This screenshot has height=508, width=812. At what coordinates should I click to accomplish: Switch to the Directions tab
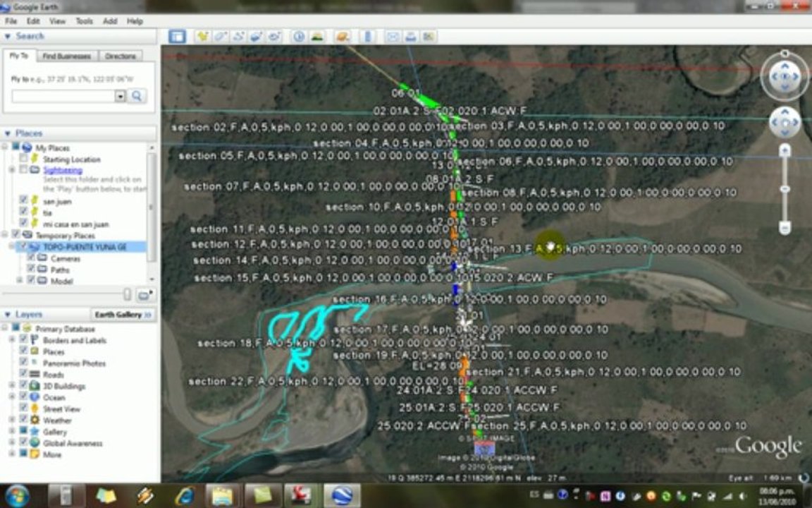pyautogui.click(x=120, y=56)
